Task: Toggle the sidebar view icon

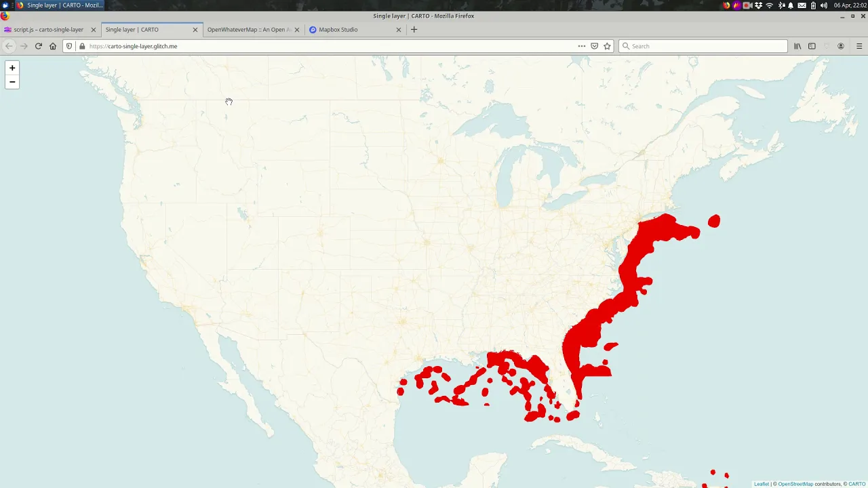Action: point(812,46)
